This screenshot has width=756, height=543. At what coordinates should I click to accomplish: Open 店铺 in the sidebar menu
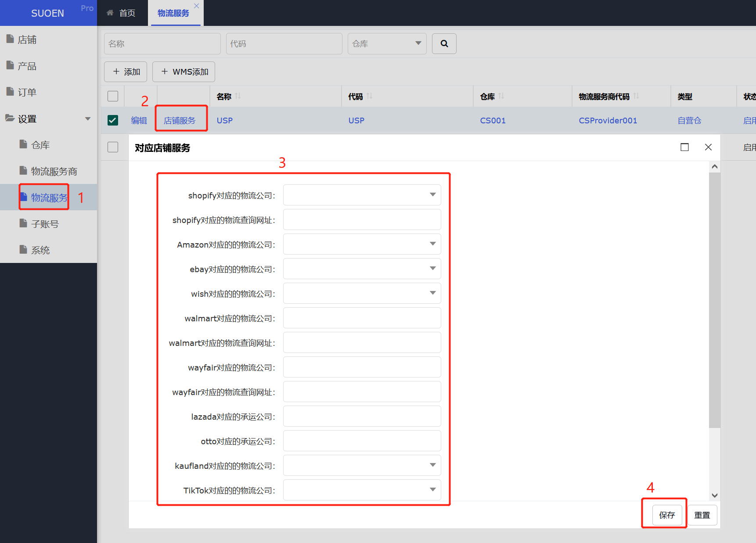(x=48, y=40)
